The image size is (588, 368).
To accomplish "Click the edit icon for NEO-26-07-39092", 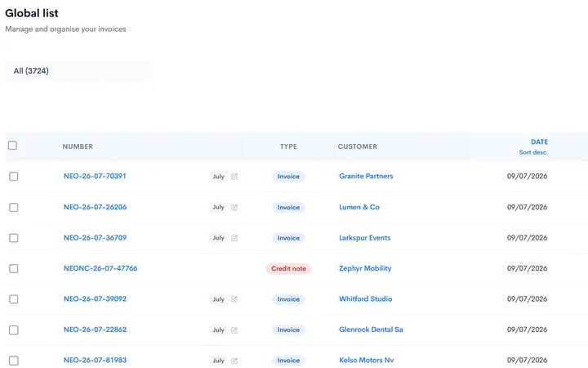I will tap(234, 299).
